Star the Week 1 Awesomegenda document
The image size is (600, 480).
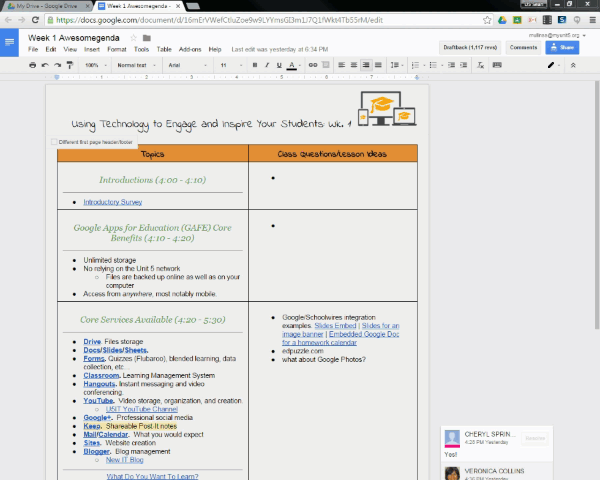(133, 38)
